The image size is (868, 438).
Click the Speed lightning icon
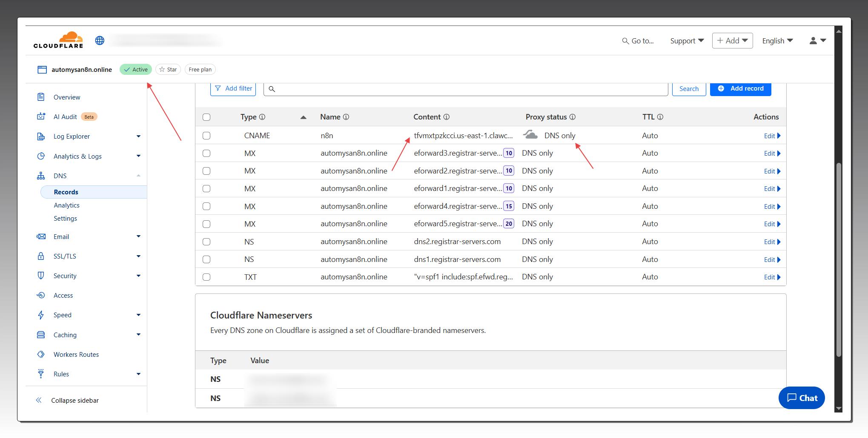41,315
